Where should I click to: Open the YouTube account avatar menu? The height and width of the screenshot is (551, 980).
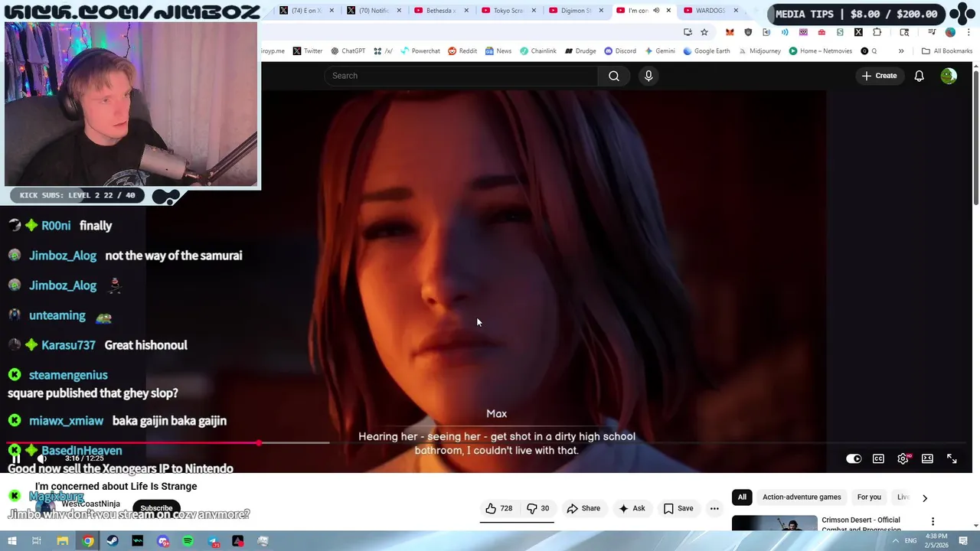click(x=949, y=76)
